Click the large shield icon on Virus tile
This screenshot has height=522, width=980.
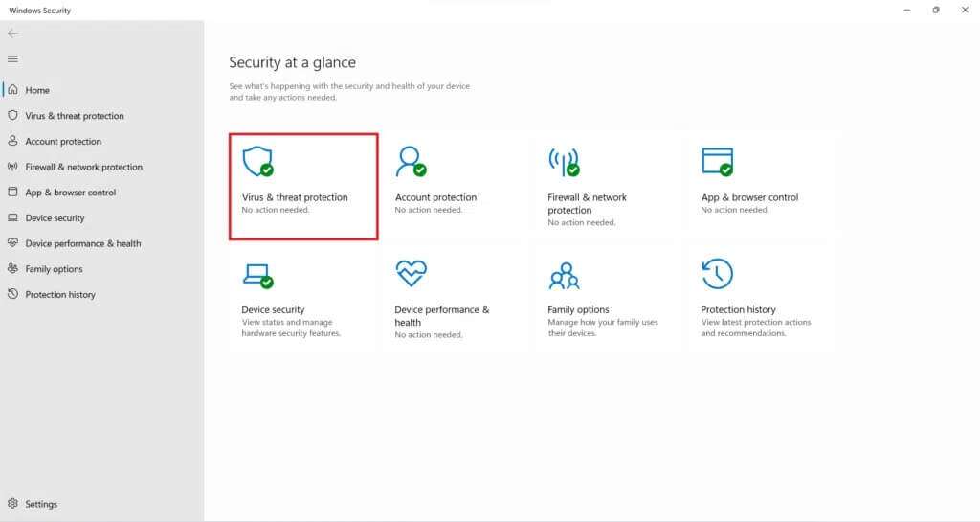point(257,161)
